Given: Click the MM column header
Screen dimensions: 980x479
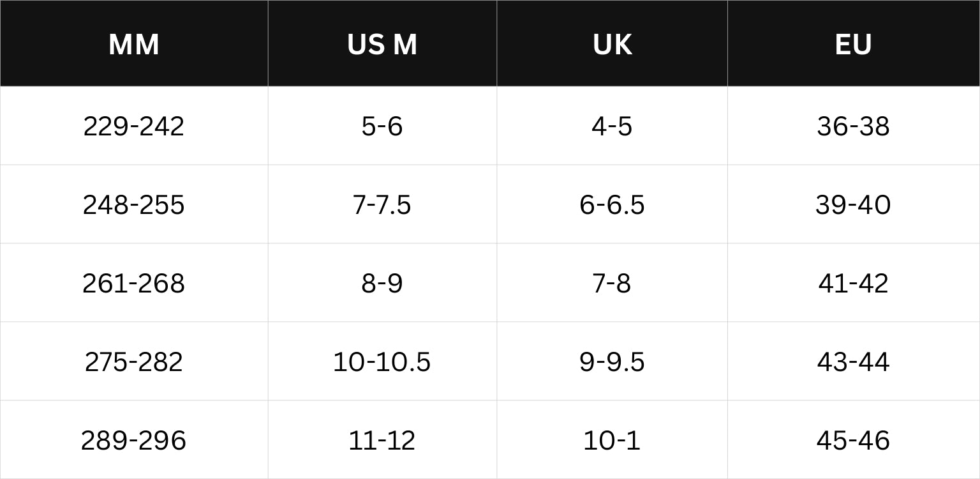Looking at the screenshot, I should point(134,43).
